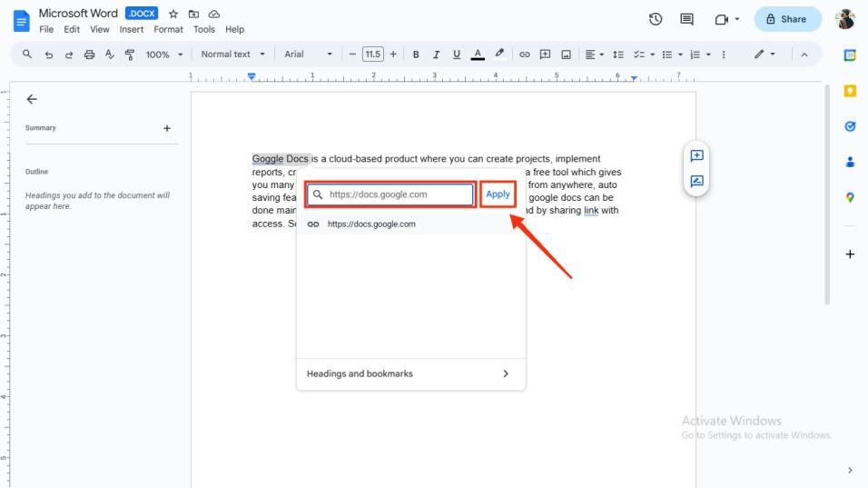This screenshot has height=488, width=868.
Task: Toggle bold formatting
Action: coord(416,55)
